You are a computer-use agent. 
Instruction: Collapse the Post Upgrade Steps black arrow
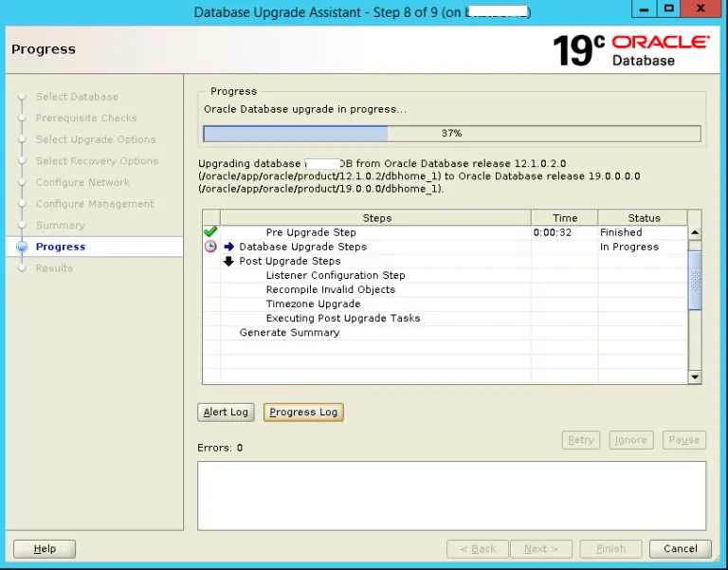click(228, 261)
